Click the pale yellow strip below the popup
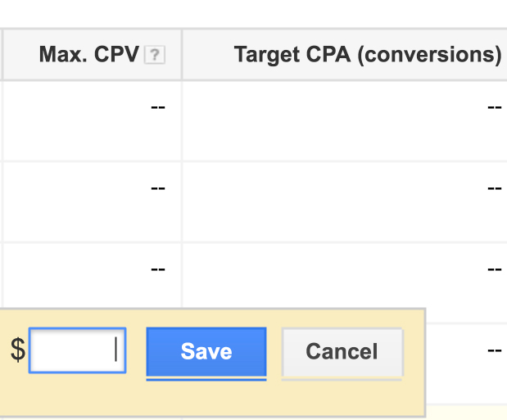507x420 pixels. [467, 413]
